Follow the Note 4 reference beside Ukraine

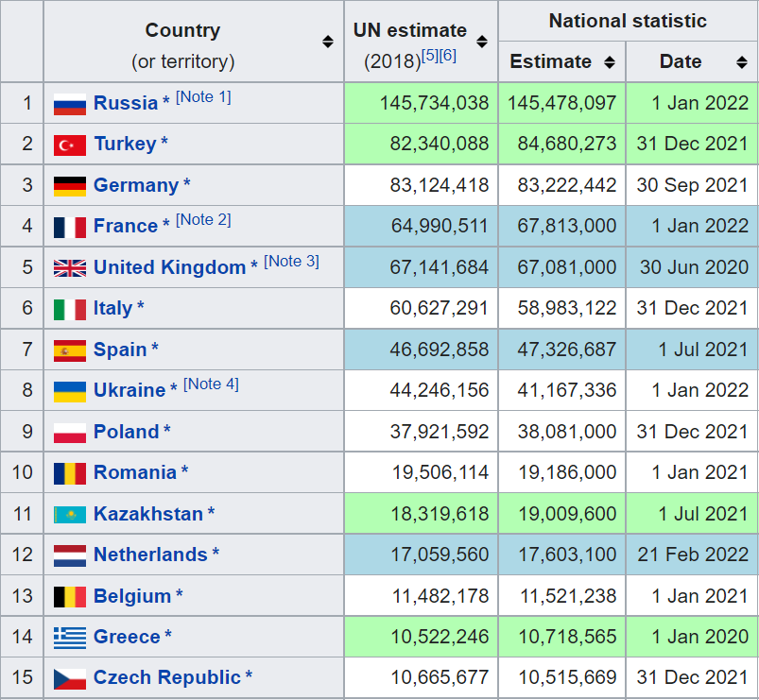click(x=211, y=384)
